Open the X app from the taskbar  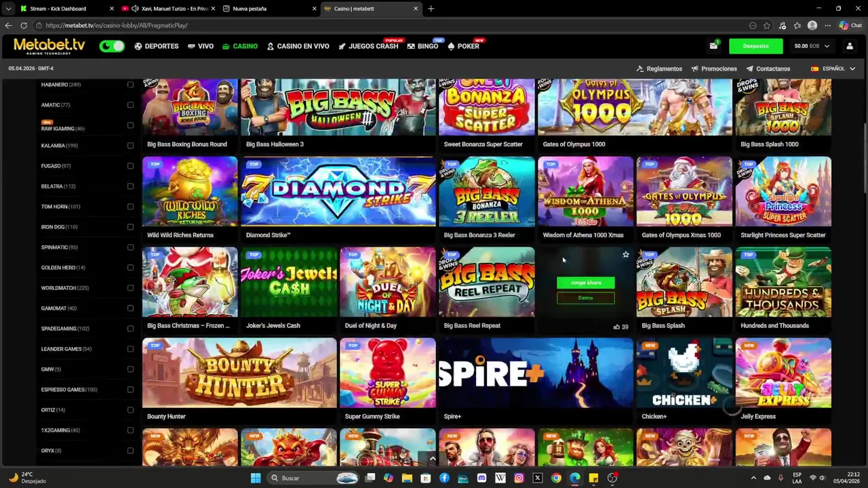coord(538,478)
